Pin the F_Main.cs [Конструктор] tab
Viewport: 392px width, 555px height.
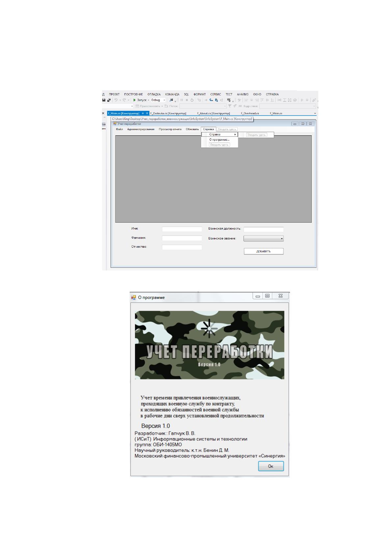pyautogui.click(x=143, y=113)
